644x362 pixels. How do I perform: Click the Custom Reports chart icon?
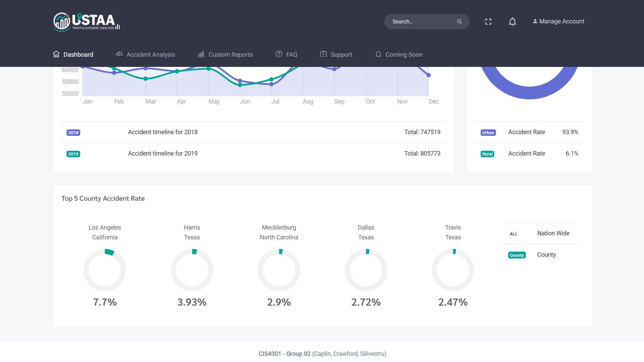click(x=201, y=54)
